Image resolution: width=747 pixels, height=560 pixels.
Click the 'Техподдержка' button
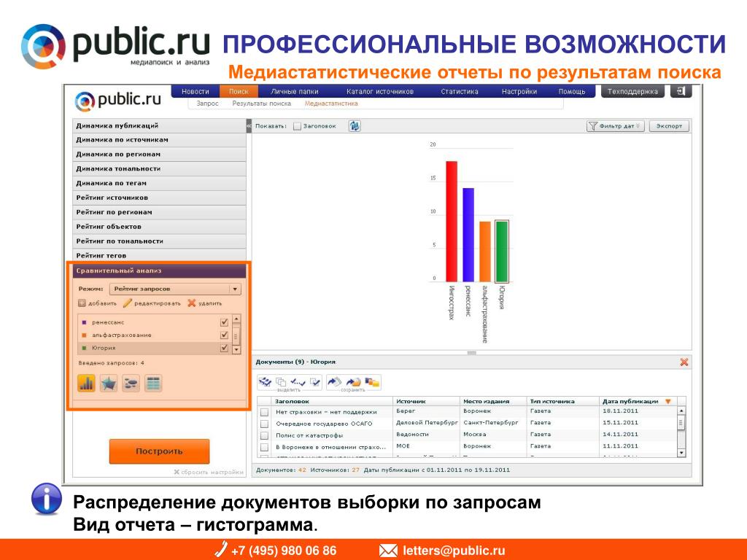[x=632, y=91]
